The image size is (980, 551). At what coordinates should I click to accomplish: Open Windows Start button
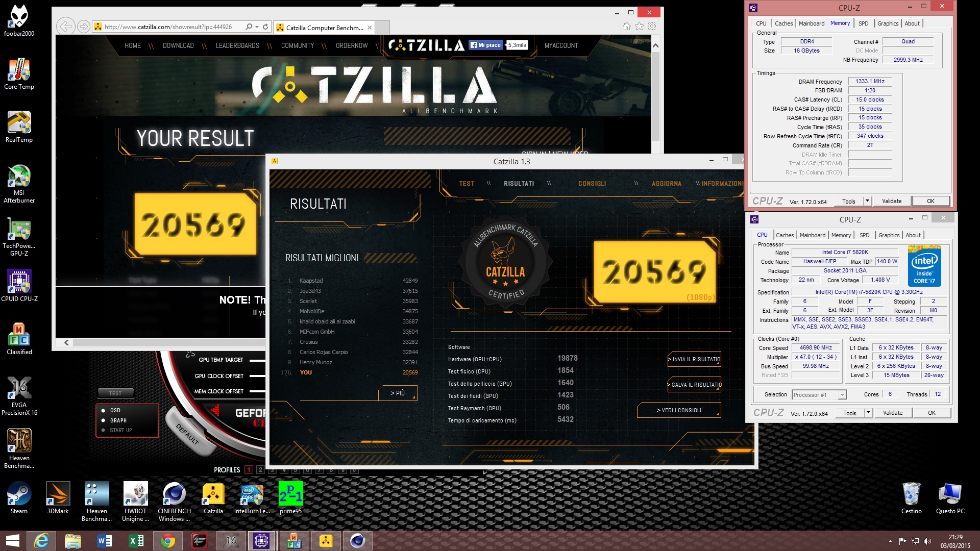click(x=13, y=541)
